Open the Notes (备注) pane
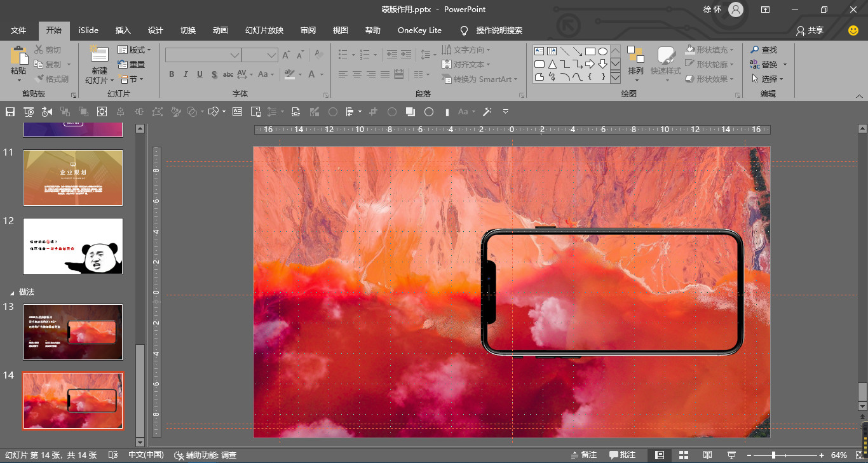Image resolution: width=868 pixels, height=463 pixels. tap(584, 455)
